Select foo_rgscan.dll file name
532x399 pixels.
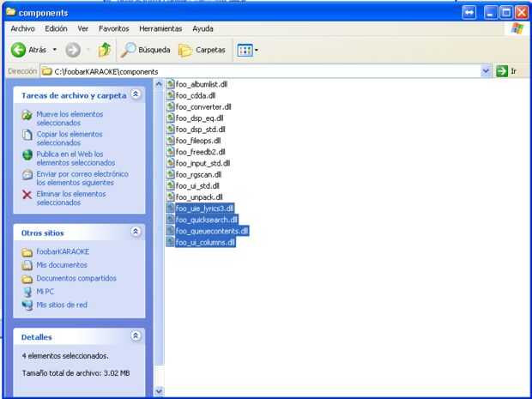(198, 174)
